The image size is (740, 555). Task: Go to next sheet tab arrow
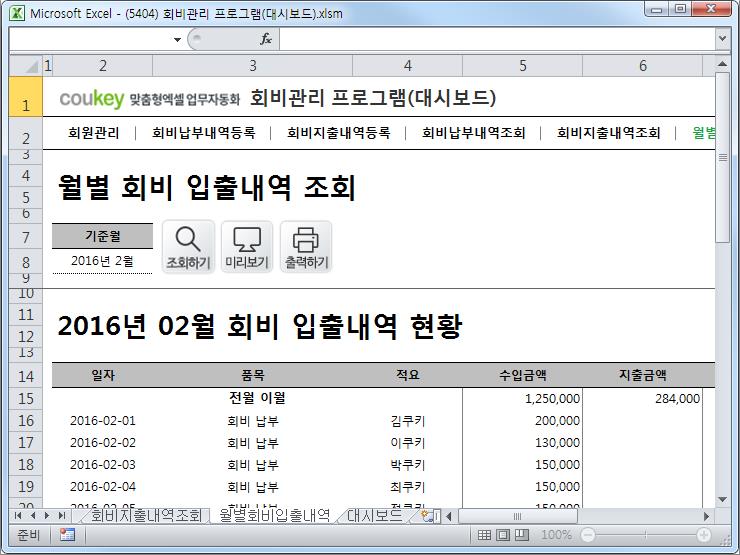[x=47, y=515]
